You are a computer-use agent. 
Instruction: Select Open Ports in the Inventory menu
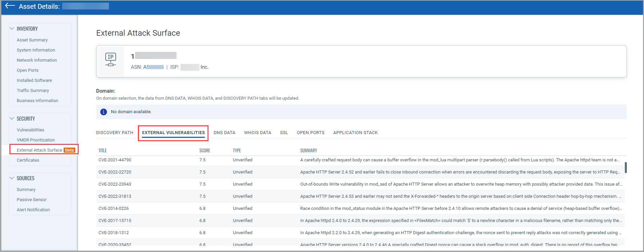28,70
